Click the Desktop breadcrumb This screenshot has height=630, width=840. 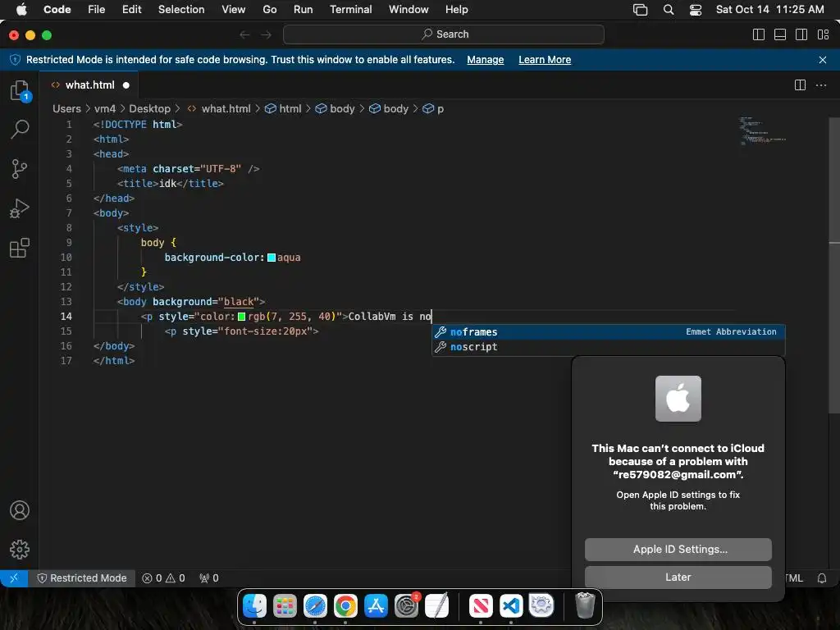[x=149, y=109]
